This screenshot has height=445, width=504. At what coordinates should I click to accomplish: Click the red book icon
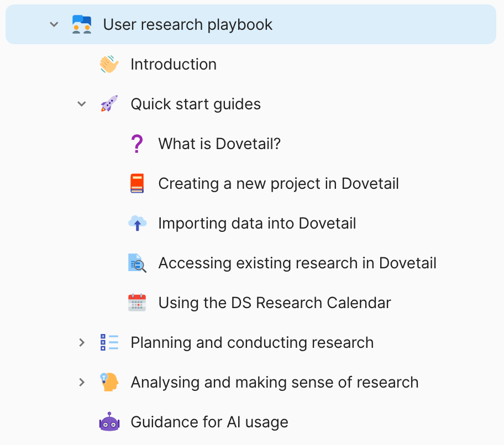pos(137,184)
